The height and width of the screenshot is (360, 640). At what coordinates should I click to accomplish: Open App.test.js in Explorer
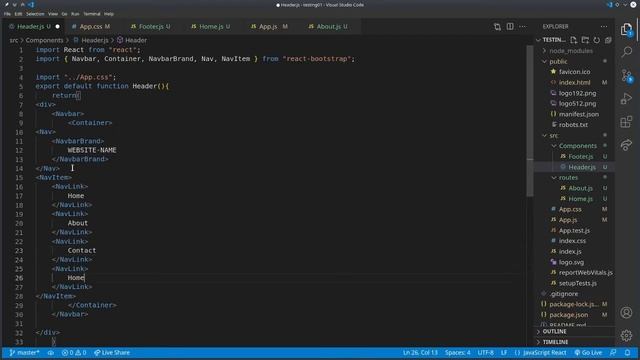click(x=574, y=231)
